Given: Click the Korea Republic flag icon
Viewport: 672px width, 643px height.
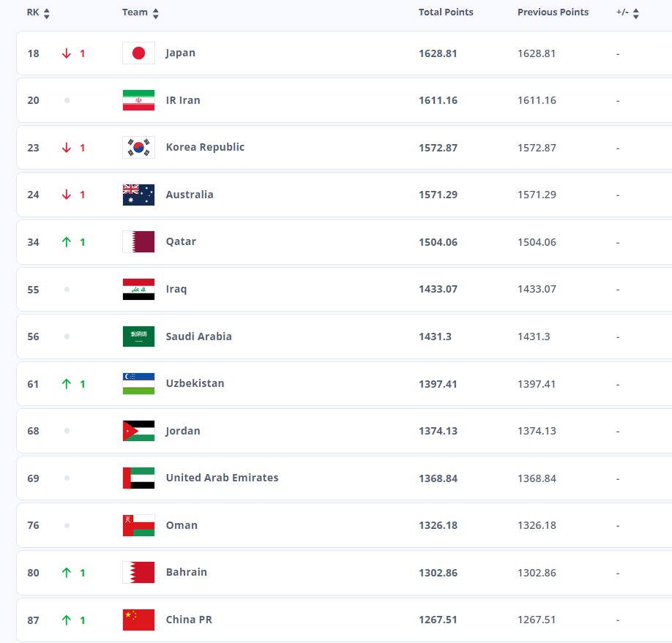Looking at the screenshot, I should [138, 147].
